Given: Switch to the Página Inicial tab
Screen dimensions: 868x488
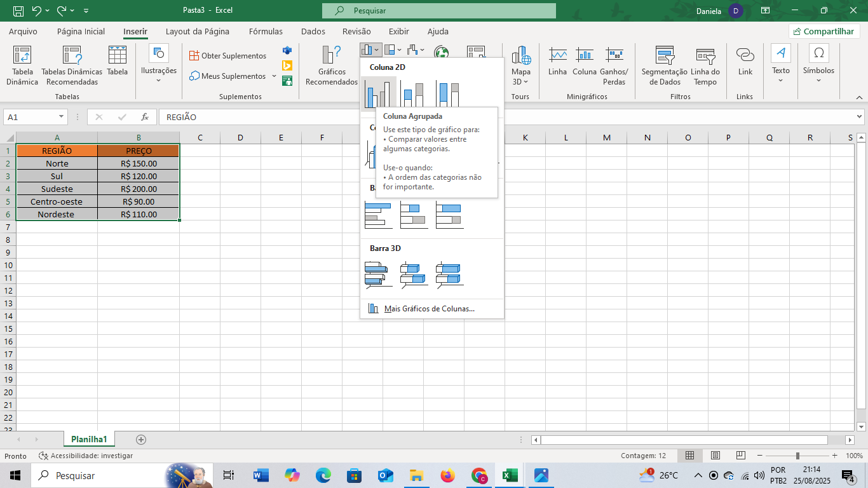Looking at the screenshot, I should coord(81,31).
